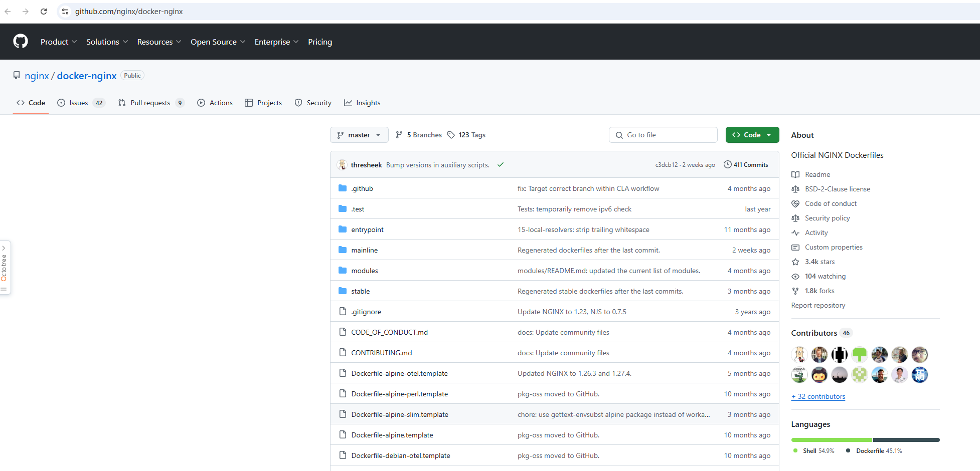This screenshot has width=980, height=471.
Task: Open the Resources dropdown menu
Action: pos(159,42)
